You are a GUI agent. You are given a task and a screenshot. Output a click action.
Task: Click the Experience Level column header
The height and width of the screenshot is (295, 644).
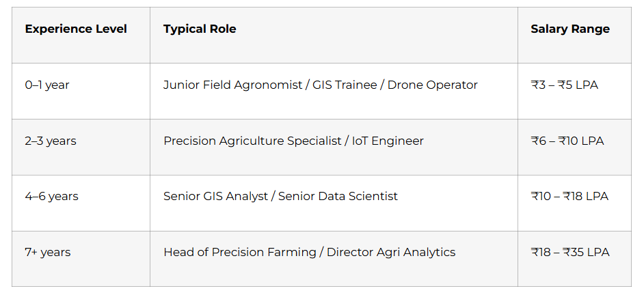pyautogui.click(x=76, y=29)
